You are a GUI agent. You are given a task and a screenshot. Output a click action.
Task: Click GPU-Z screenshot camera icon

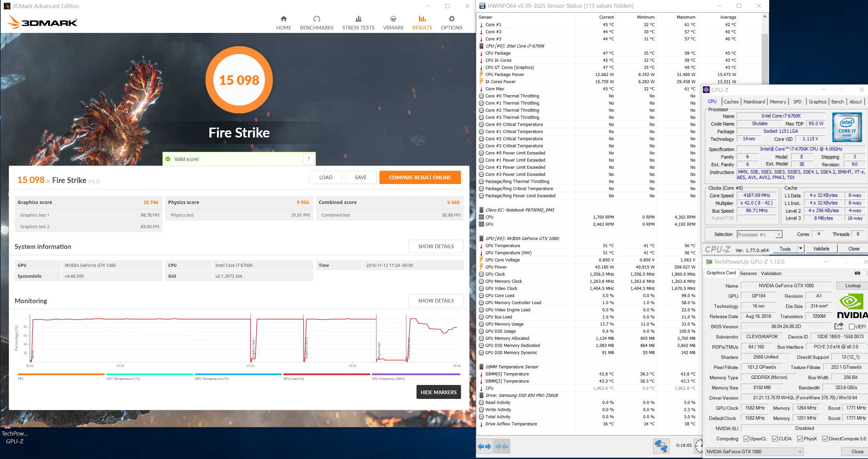[857, 273]
